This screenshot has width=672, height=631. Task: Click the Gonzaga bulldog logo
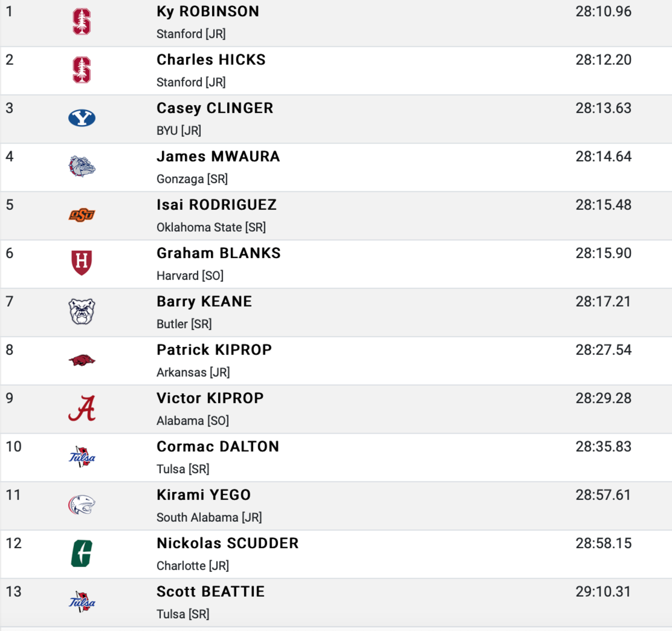[x=82, y=166]
